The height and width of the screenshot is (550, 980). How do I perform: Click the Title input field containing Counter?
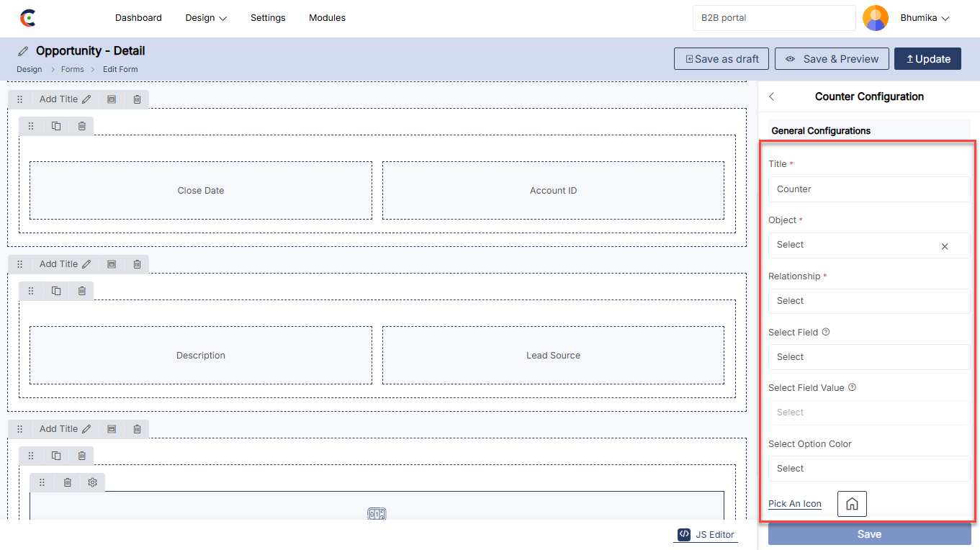[x=868, y=189]
